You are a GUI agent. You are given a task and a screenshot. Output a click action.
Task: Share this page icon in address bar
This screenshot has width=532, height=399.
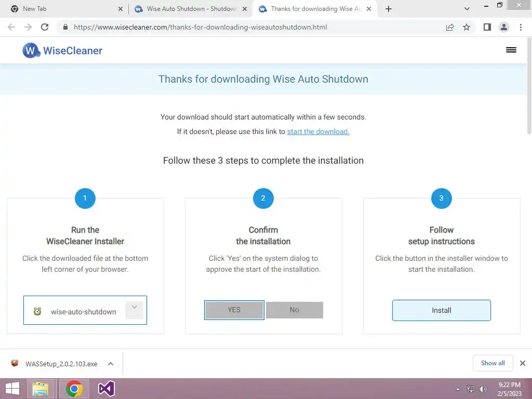point(450,27)
